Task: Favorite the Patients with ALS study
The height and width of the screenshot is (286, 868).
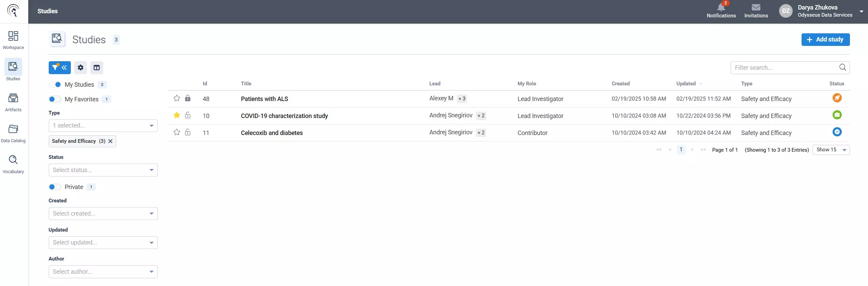Action: point(177,98)
